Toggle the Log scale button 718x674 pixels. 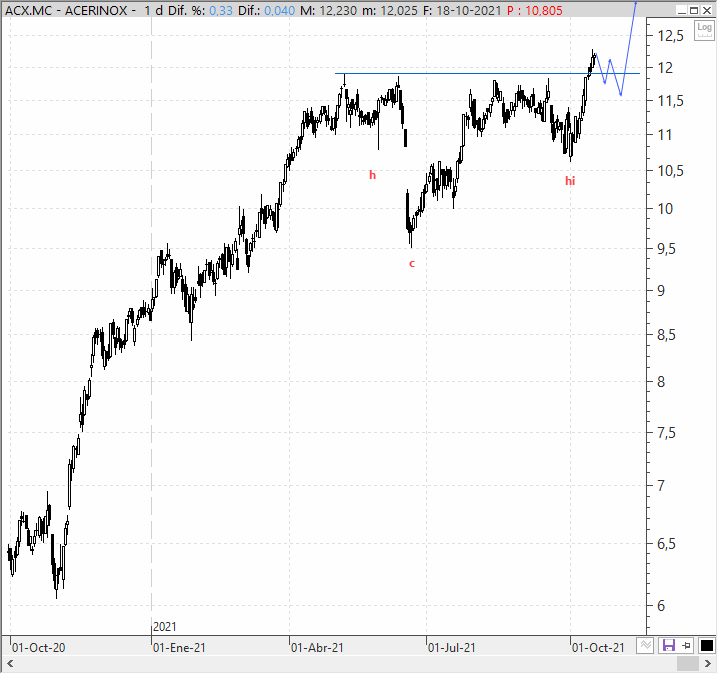point(704,30)
